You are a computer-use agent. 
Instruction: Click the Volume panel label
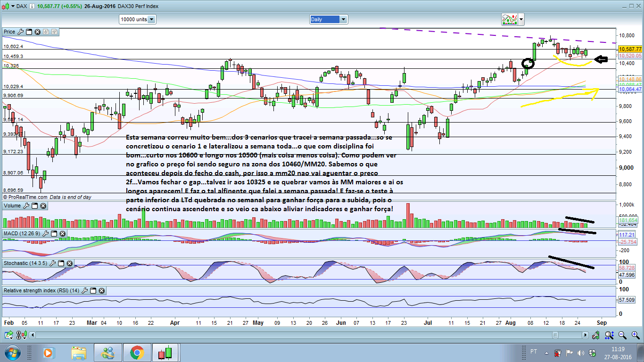(12, 206)
